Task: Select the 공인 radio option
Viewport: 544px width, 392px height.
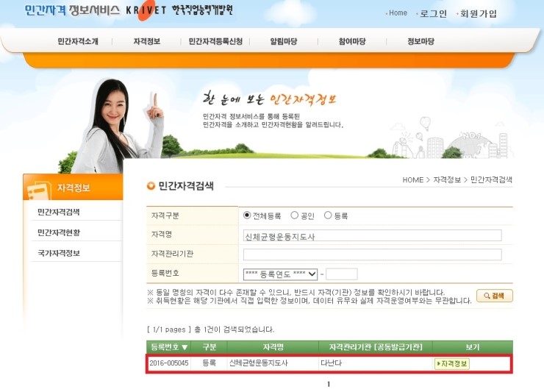Action: pos(295,215)
